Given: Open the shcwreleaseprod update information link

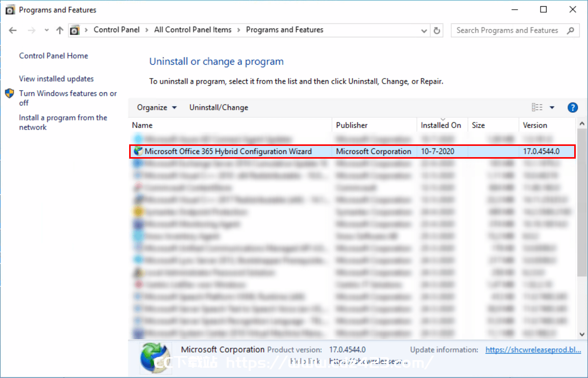Looking at the screenshot, I should pyautogui.click(x=533, y=349).
